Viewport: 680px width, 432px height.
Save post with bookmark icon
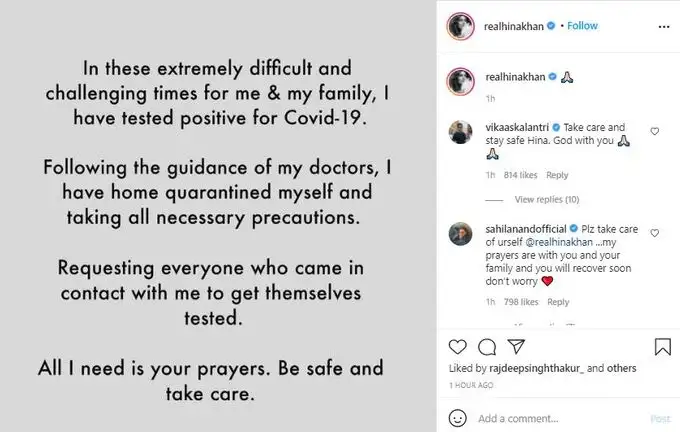[x=662, y=347]
